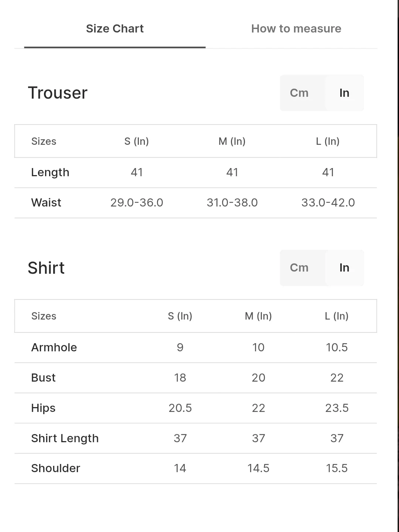This screenshot has width=399, height=532.
Task: Click the Trouser section heading
Action: coord(58,93)
